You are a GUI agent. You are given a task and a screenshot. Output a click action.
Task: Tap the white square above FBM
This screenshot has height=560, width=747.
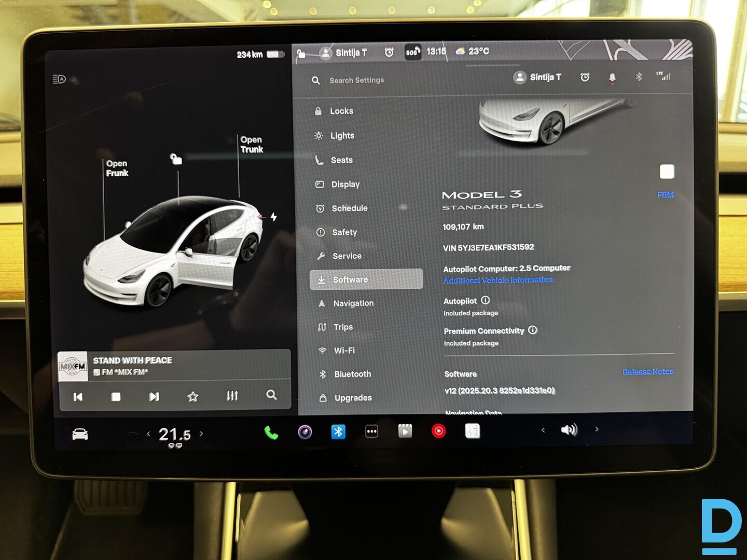click(667, 172)
